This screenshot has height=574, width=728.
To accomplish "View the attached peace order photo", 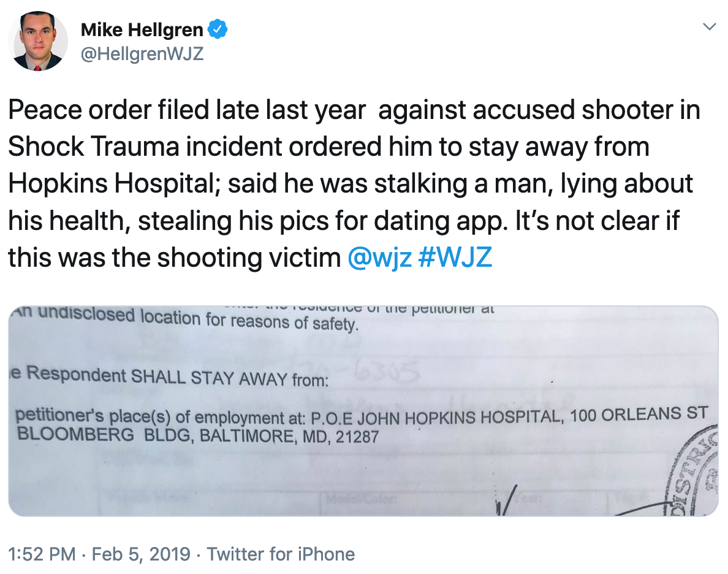I will click(x=363, y=410).
